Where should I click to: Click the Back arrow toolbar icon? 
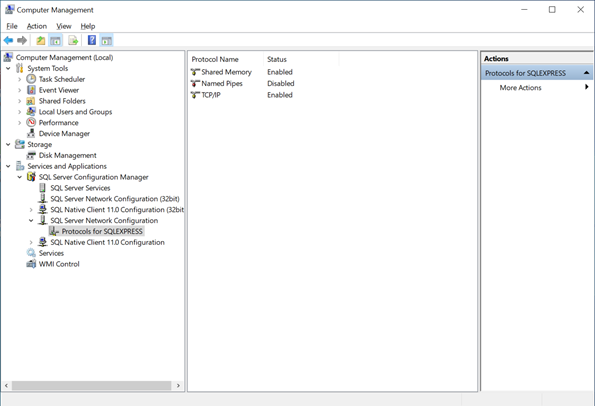(8, 40)
